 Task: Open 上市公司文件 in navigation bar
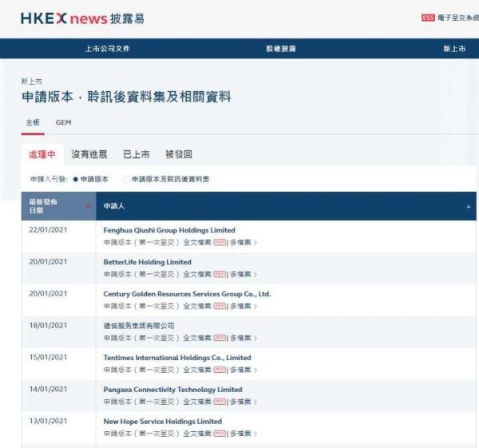[107, 49]
